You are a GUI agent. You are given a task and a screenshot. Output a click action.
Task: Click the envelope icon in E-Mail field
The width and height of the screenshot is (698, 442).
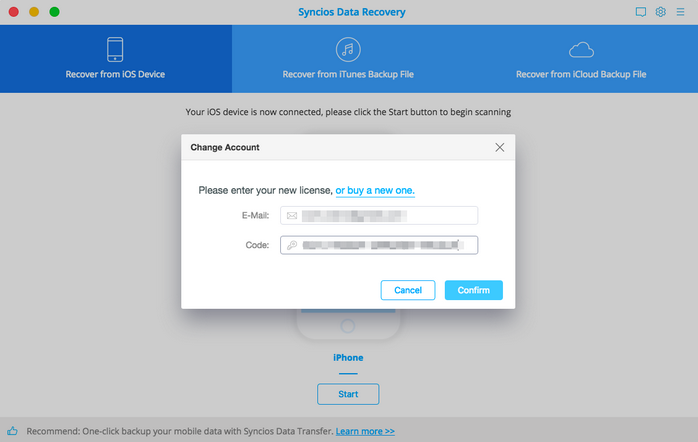[x=292, y=215]
